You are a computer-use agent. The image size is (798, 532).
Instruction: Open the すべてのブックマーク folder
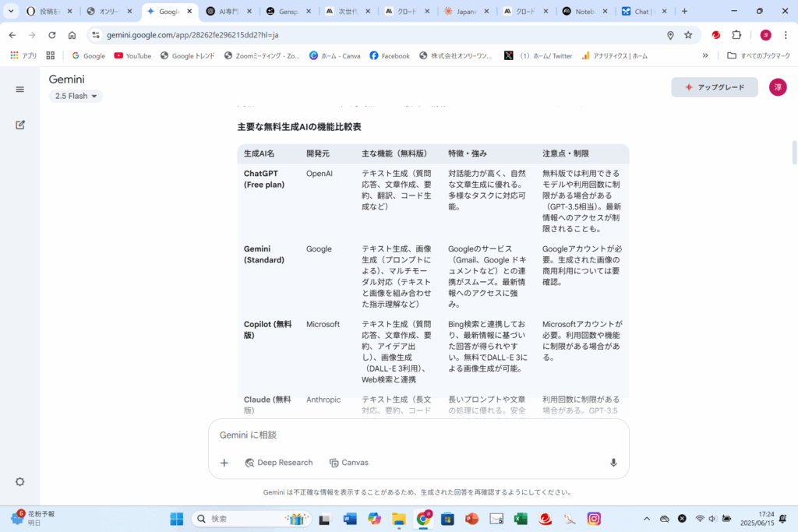tap(758, 56)
